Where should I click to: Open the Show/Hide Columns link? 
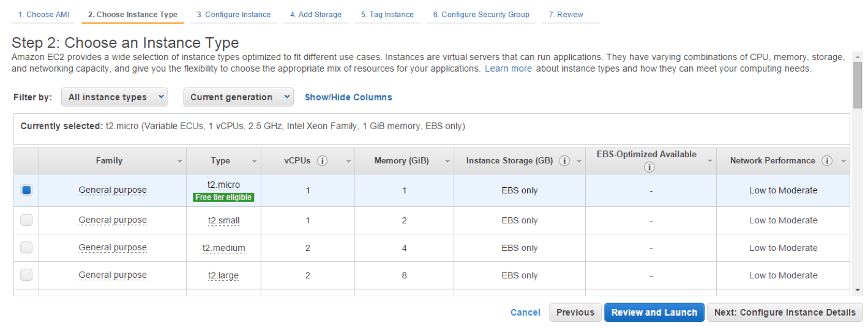[348, 97]
